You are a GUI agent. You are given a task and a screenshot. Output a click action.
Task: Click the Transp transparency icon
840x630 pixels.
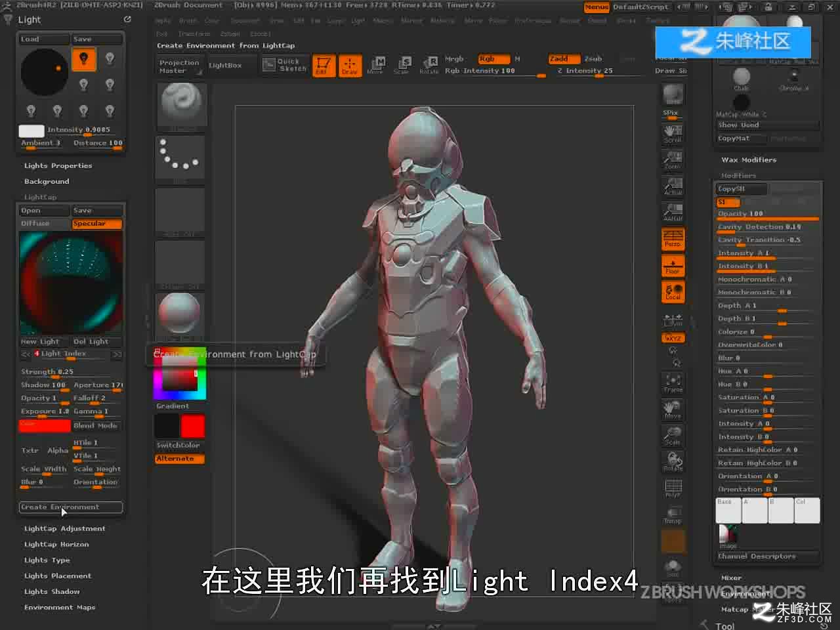673,514
